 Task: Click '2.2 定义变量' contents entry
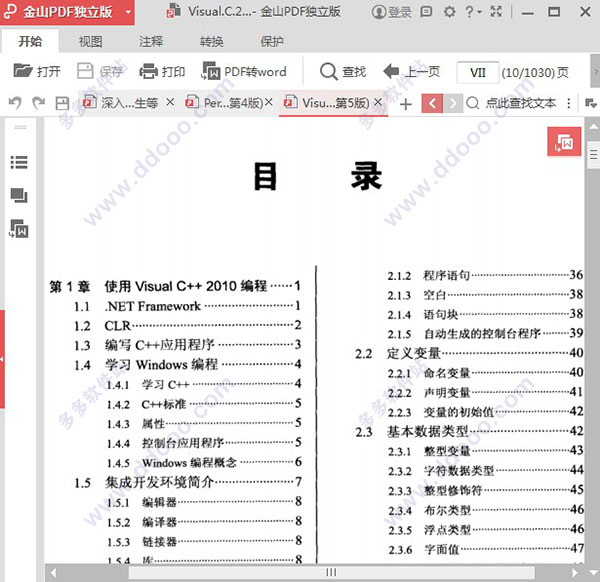pos(469,353)
